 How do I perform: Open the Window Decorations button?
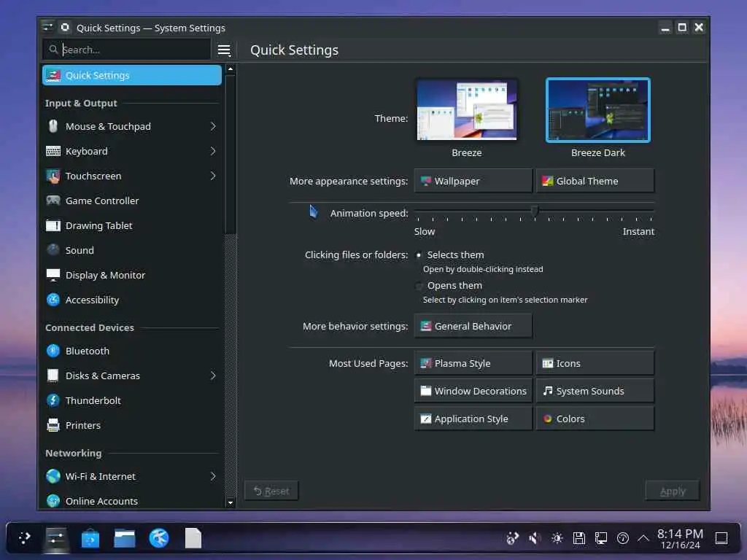(x=473, y=391)
